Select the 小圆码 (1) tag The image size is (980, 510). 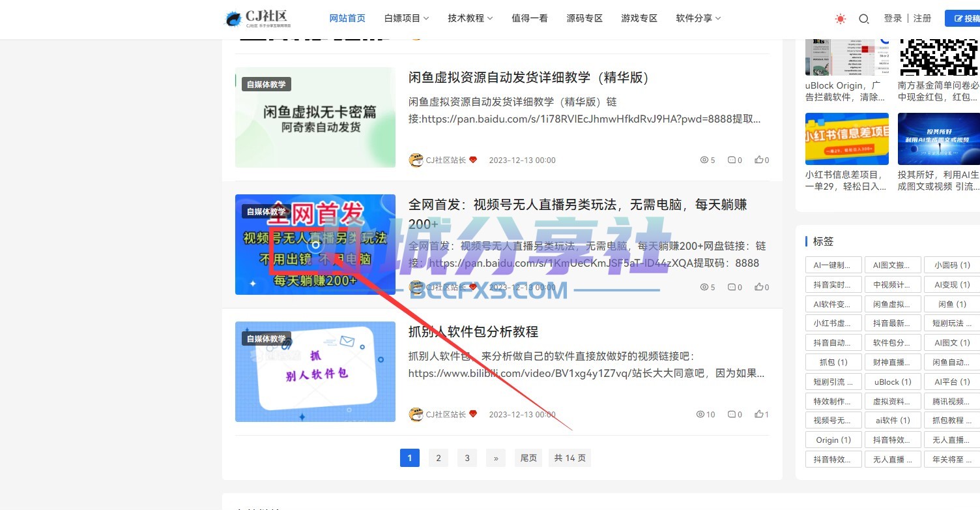952,265
